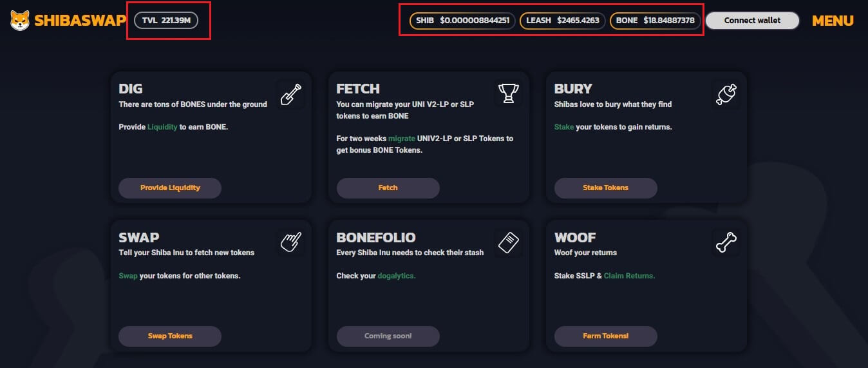Click the Swap Tokens button

pos(170,336)
